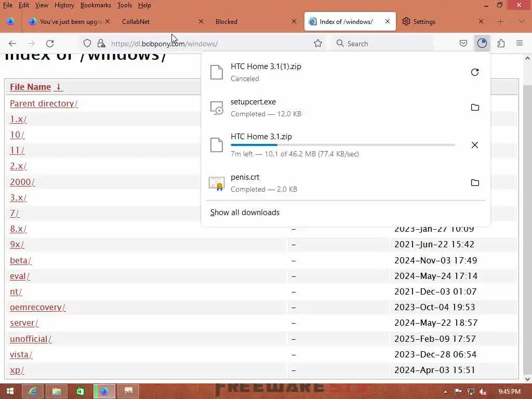Screen dimensions: 532x399
Task: Close the Blocked tab
Action: pos(294,21)
